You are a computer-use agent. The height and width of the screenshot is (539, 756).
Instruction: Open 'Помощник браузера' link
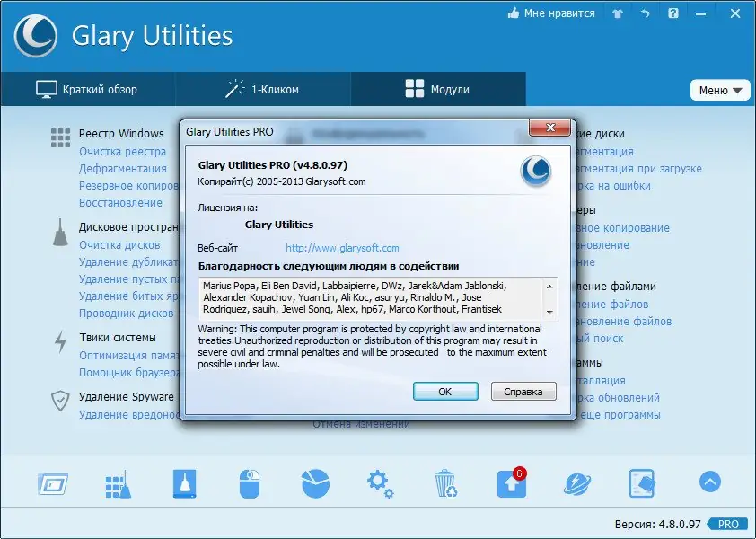point(129,373)
